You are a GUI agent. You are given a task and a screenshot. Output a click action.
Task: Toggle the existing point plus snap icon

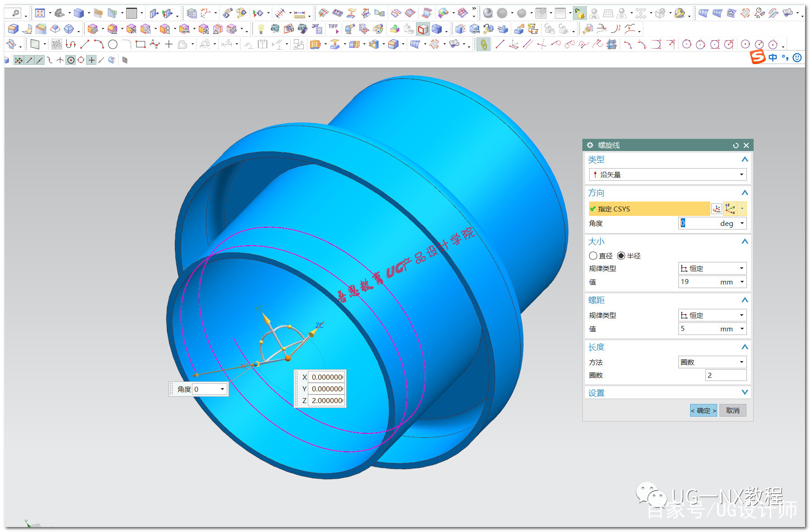(92, 60)
